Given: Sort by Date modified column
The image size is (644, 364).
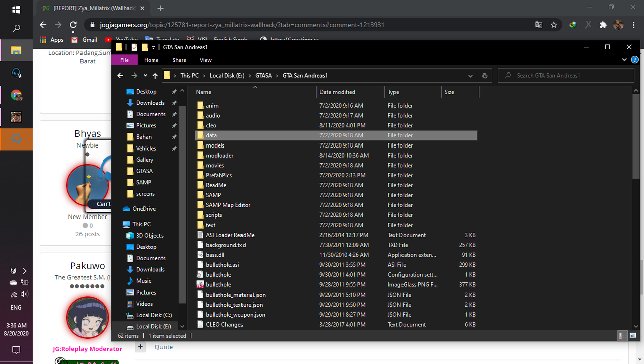Looking at the screenshot, I should (x=351, y=92).
